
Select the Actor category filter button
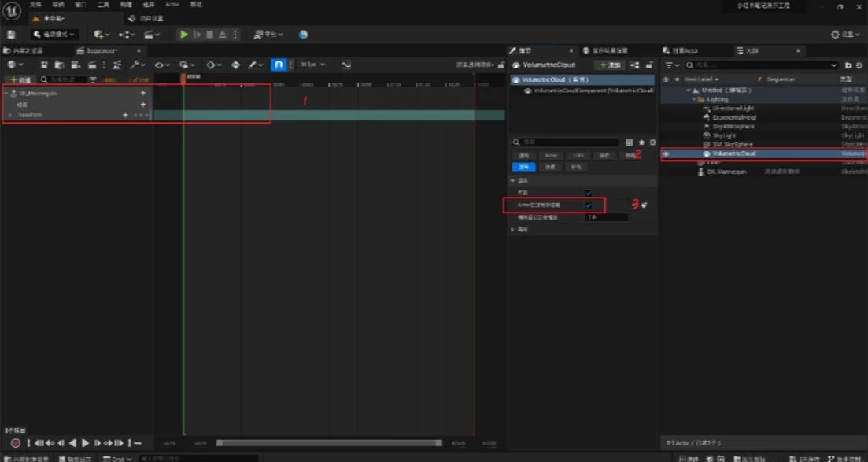551,156
